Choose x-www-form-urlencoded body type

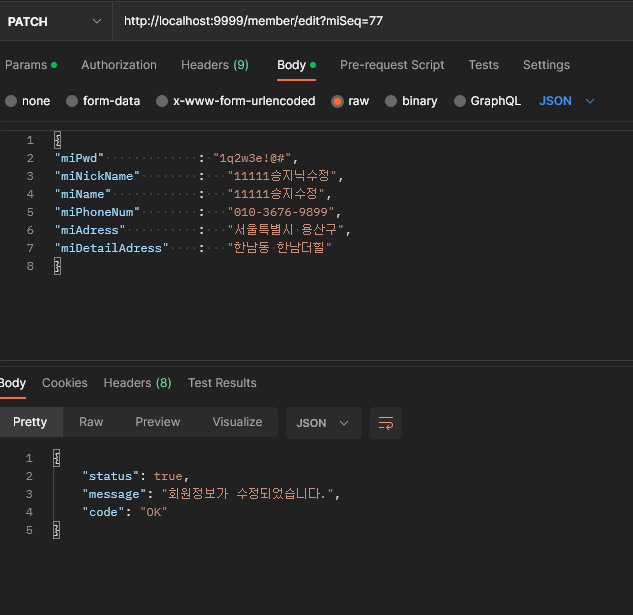[x=236, y=101]
